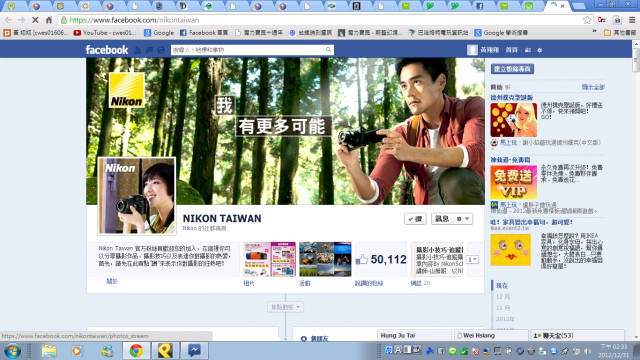Click the 免费送 VIP ad image
The width and height of the screenshot is (640, 360).
point(513,182)
